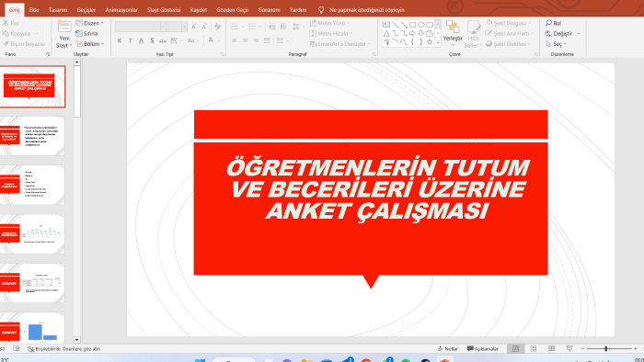This screenshot has height=362, width=644.
Task: Decrease font size with the smaller A
Action: (x=204, y=27)
